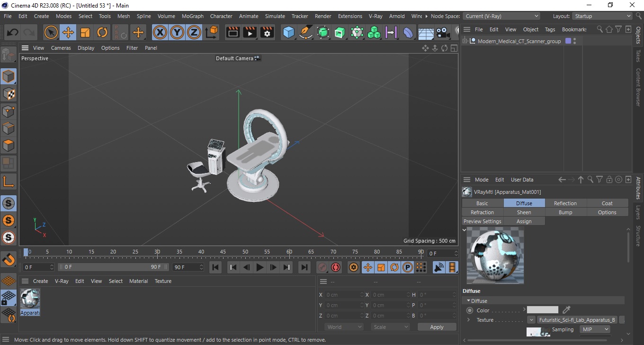Enable Model mode in left toolbar
Viewport: 644px width, 345px height.
9,76
